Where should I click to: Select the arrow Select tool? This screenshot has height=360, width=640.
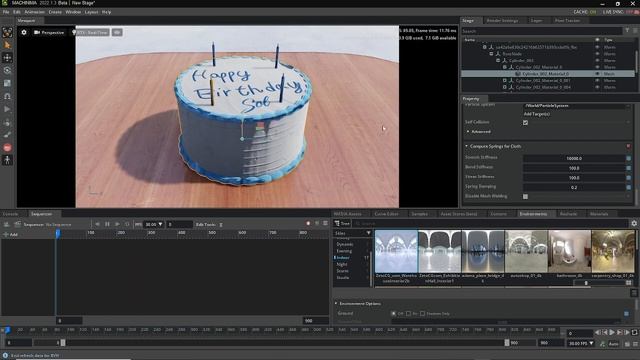[x=7, y=45]
